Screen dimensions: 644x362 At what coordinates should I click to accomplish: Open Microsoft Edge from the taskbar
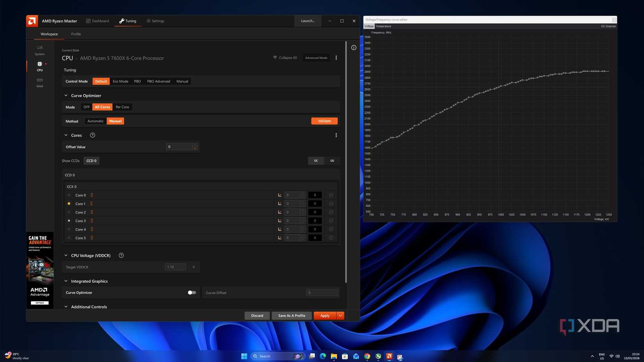tap(323, 356)
